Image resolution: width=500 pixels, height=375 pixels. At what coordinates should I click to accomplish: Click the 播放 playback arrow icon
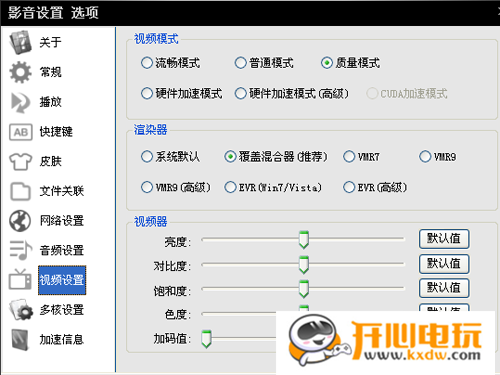point(20,102)
